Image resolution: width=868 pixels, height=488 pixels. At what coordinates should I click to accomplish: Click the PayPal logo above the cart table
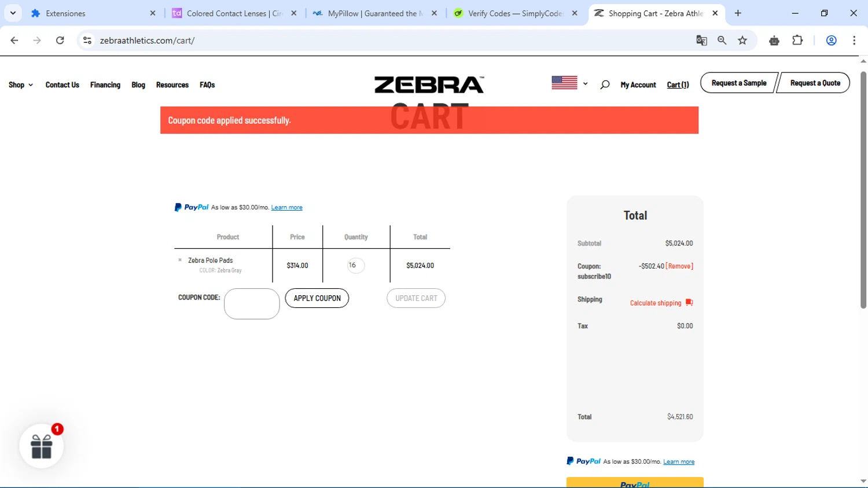point(192,207)
